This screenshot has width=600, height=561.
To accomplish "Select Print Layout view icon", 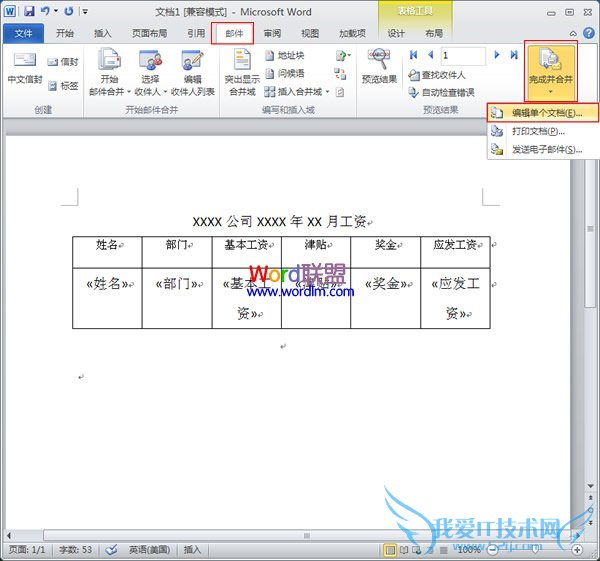I will point(390,550).
